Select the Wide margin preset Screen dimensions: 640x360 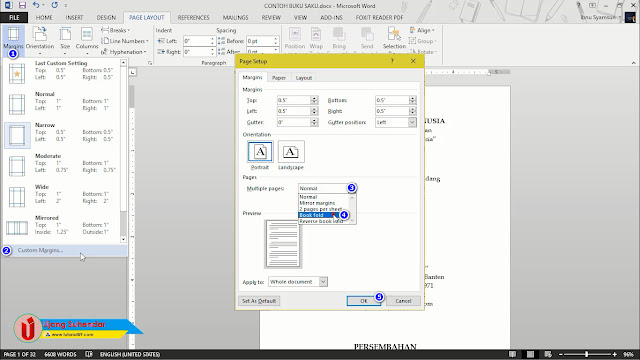[62, 197]
